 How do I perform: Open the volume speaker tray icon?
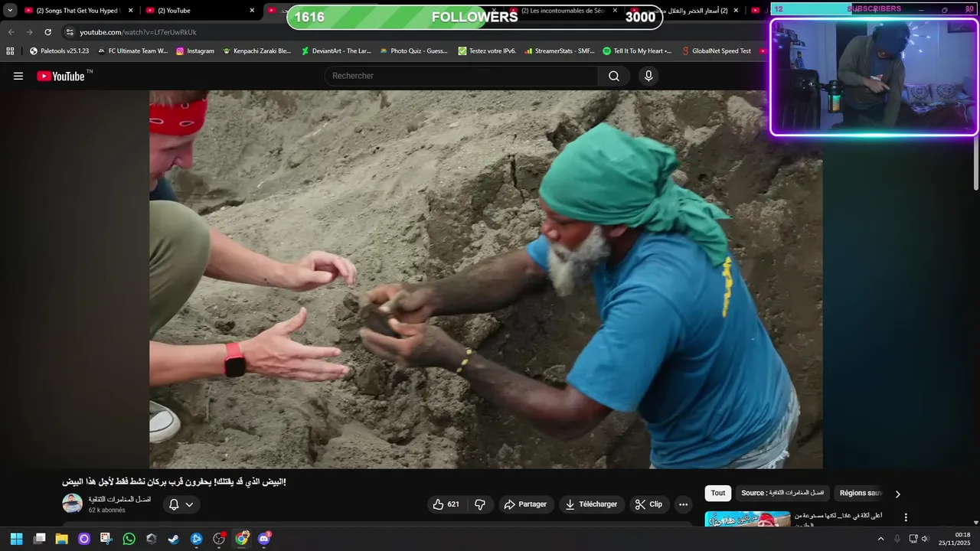925,539
